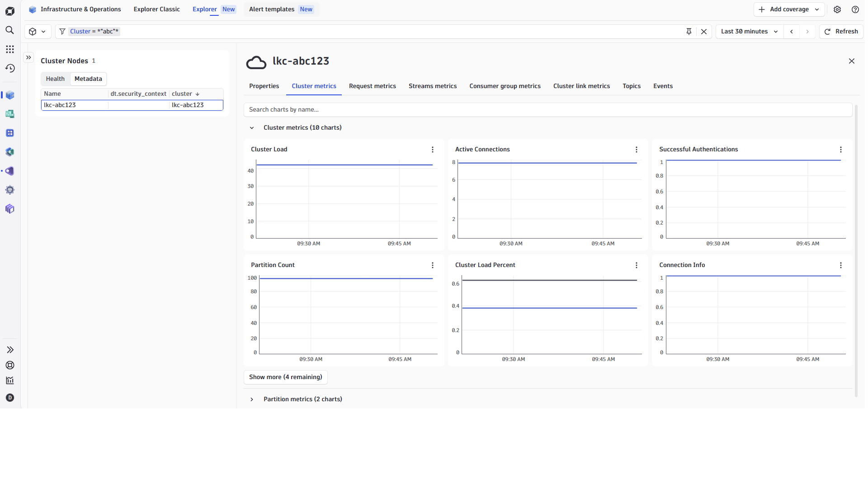
Task: Switch to the Health view toggle
Action: 55,79
